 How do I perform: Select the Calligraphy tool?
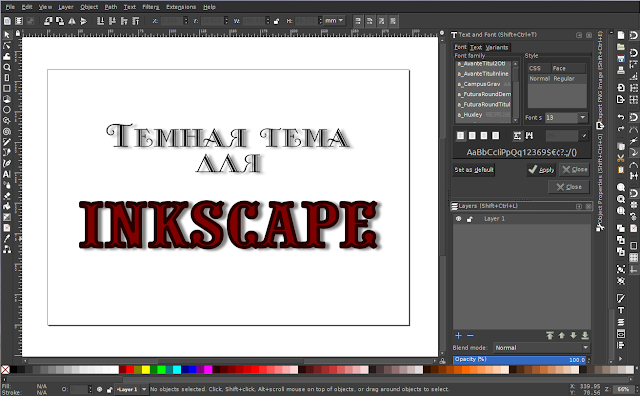pyautogui.click(x=7, y=163)
